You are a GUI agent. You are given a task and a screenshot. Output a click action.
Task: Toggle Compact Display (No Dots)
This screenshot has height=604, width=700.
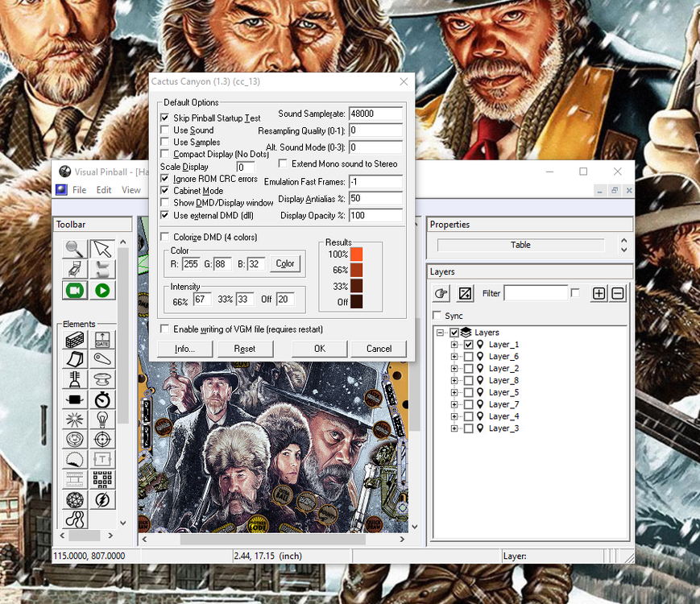point(165,154)
